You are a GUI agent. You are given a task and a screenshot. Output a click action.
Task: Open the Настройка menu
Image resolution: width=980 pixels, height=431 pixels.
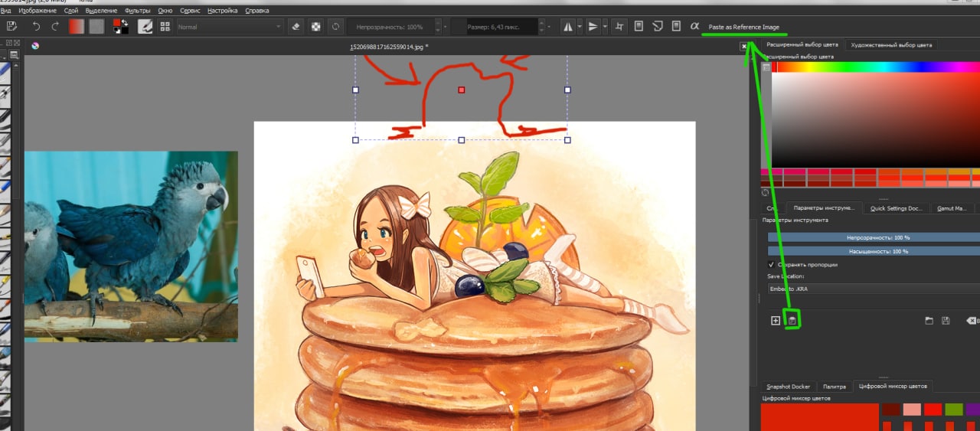coord(223,11)
